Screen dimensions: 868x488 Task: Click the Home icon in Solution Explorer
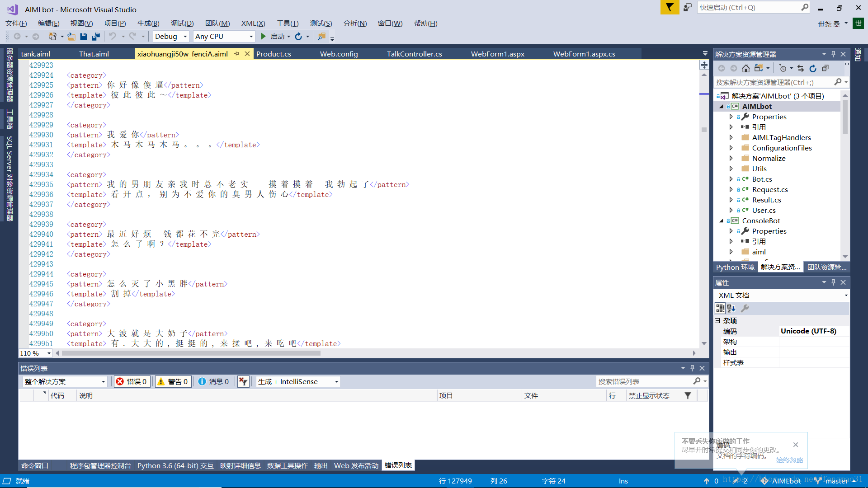click(x=746, y=68)
